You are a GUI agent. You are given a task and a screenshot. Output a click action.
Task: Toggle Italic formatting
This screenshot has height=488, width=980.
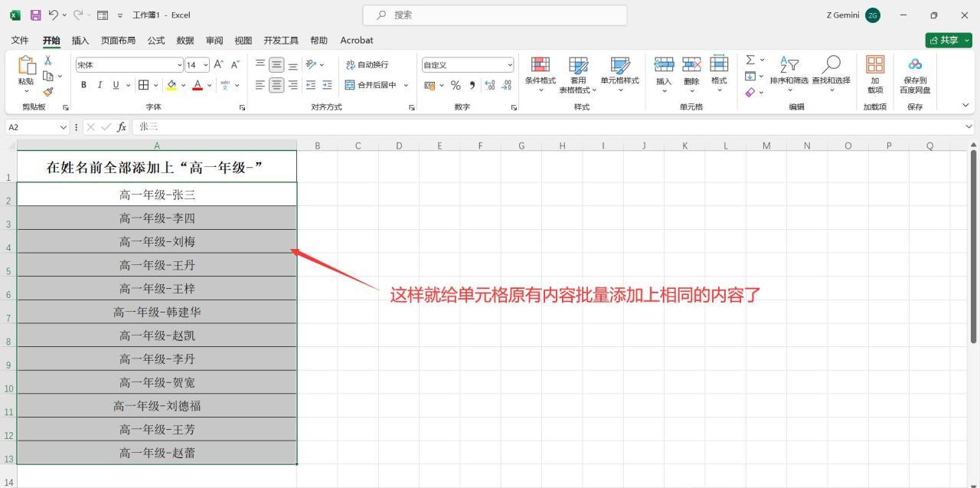click(x=100, y=85)
